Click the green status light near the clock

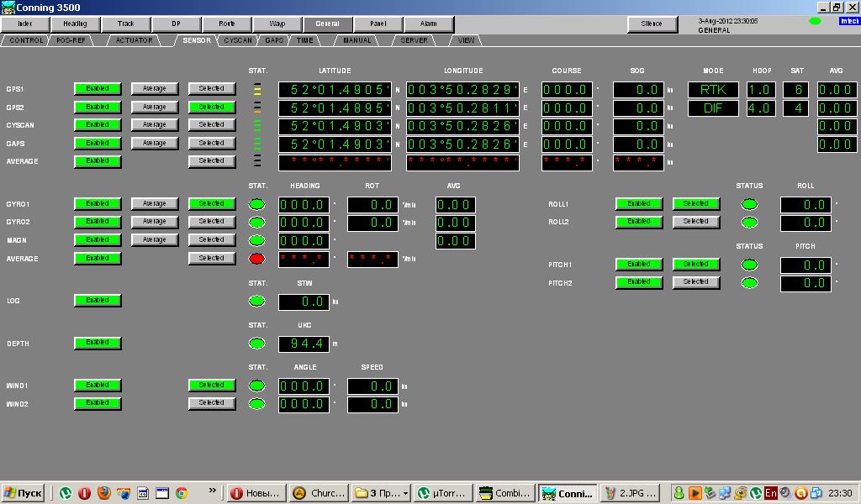(x=815, y=21)
